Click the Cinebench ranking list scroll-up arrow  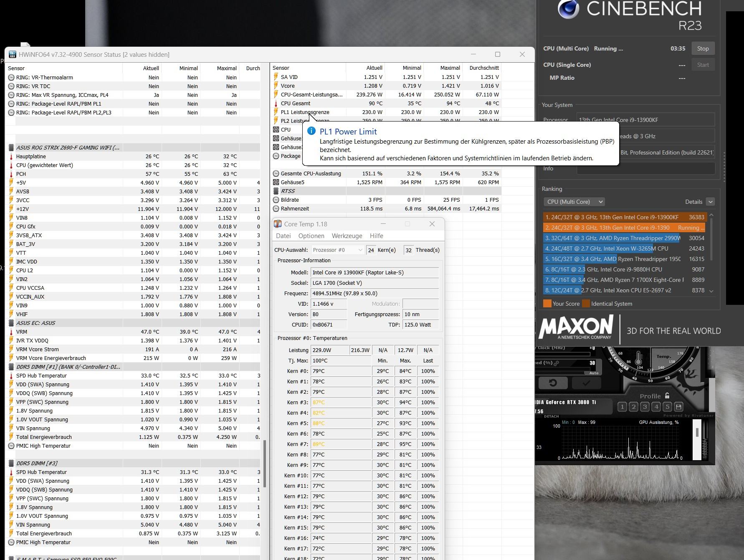[x=711, y=215]
